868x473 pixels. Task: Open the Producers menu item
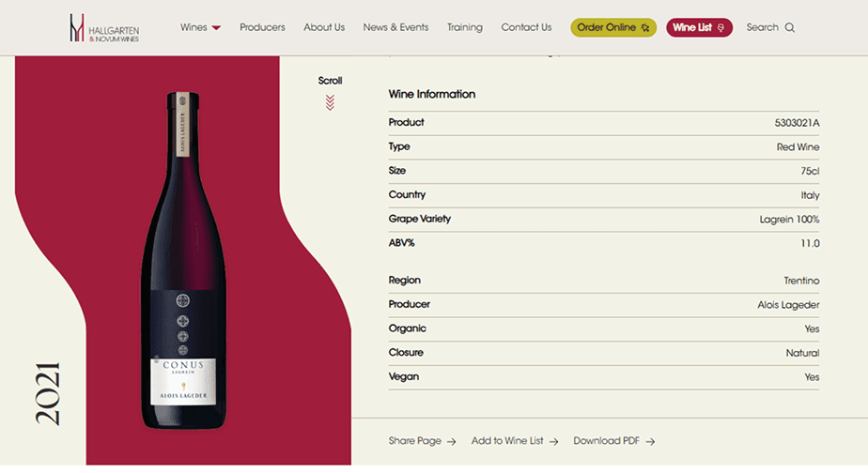(x=262, y=27)
